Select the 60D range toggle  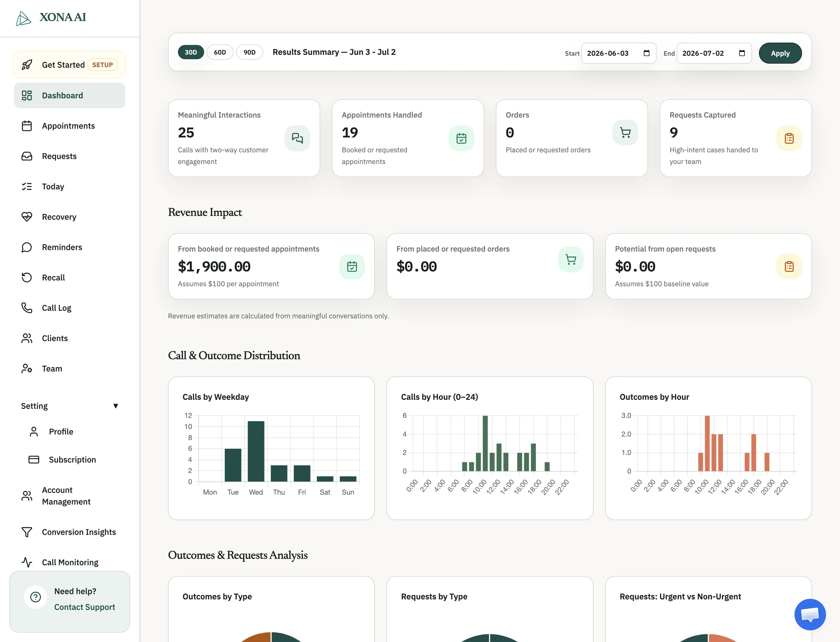(x=220, y=52)
